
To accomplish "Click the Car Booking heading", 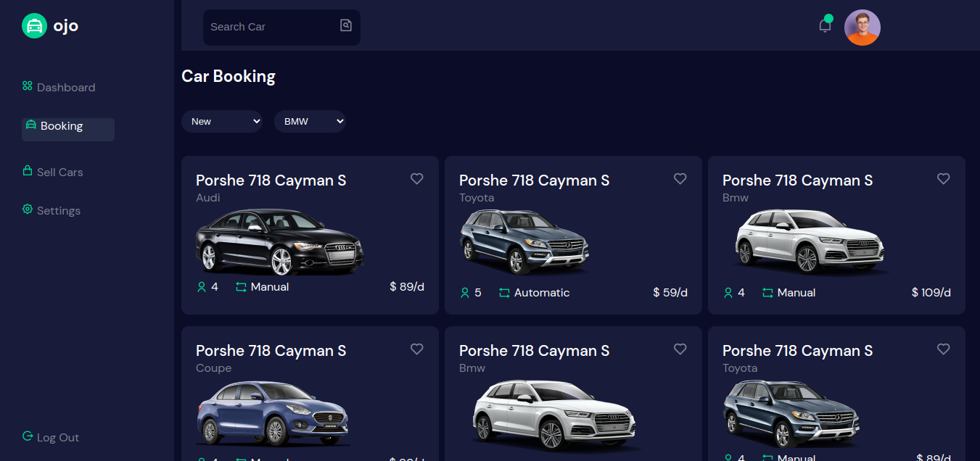I will [x=228, y=76].
